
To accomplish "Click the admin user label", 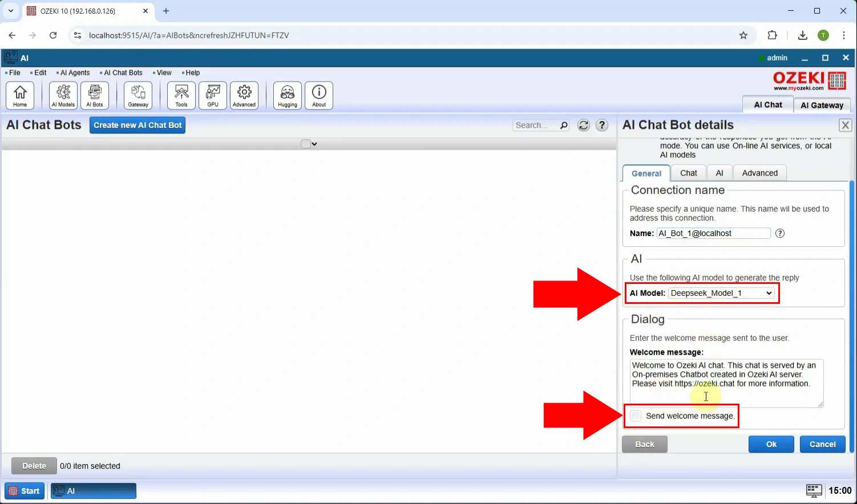I will (777, 58).
